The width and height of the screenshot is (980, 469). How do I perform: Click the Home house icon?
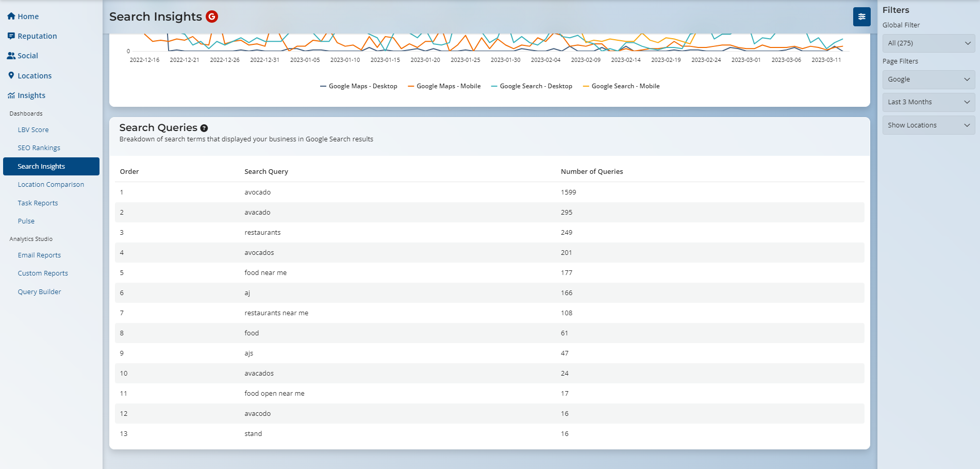tap(11, 17)
